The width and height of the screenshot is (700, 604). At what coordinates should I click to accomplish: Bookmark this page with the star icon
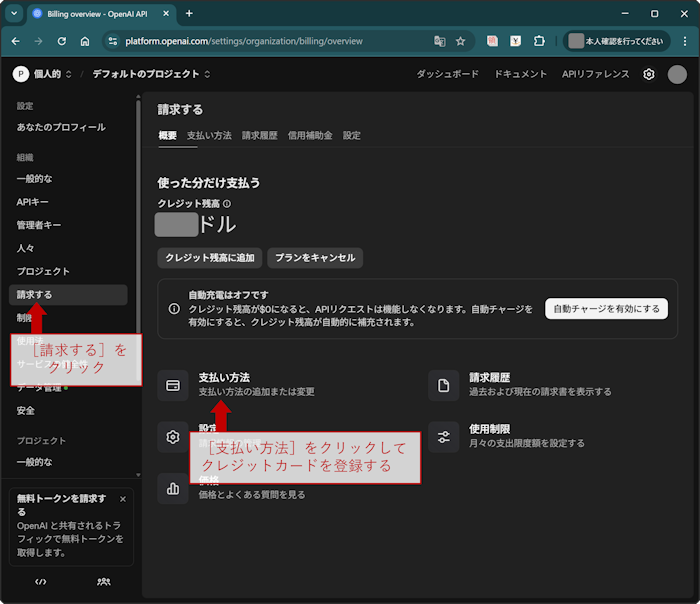(x=461, y=41)
